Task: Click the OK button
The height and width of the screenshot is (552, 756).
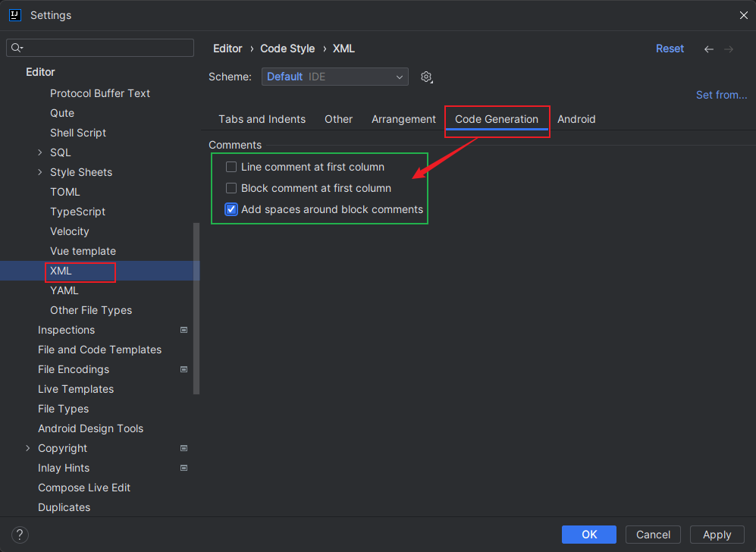Action: tap(588, 535)
